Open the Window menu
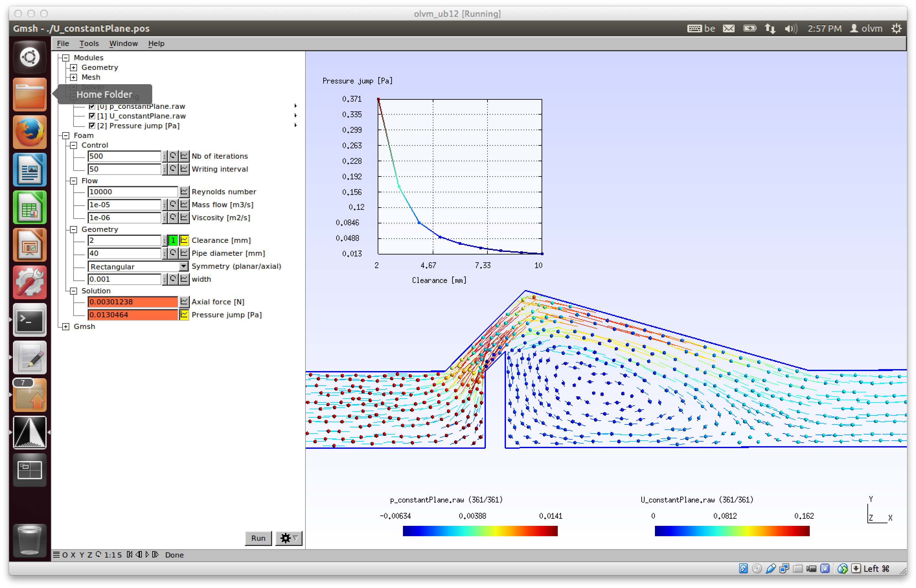916x588 pixels. click(123, 43)
